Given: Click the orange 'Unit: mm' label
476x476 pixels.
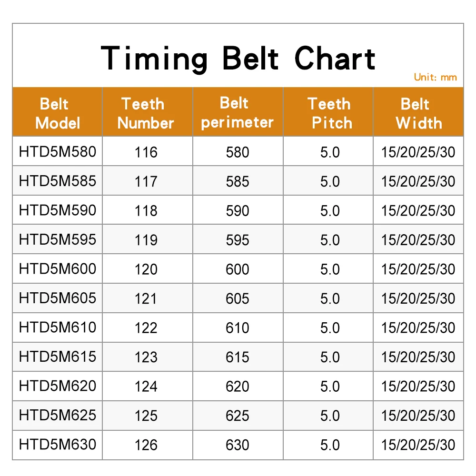Looking at the screenshot, I should click(435, 77).
